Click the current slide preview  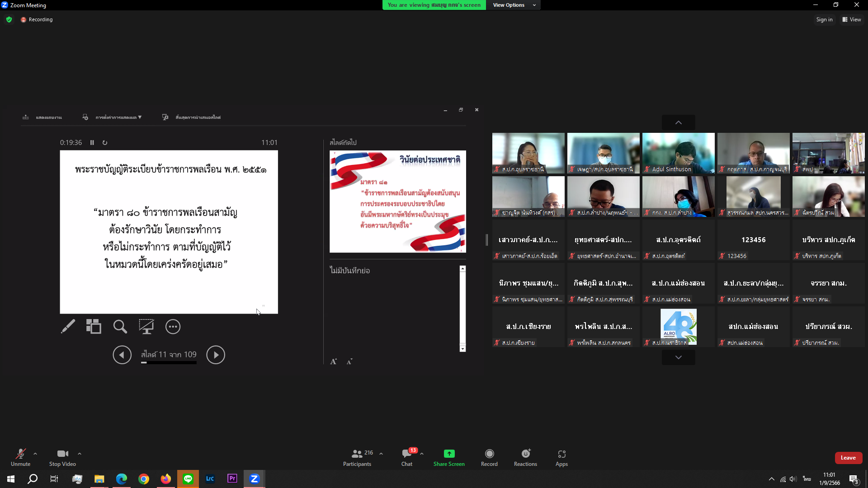[x=169, y=232]
